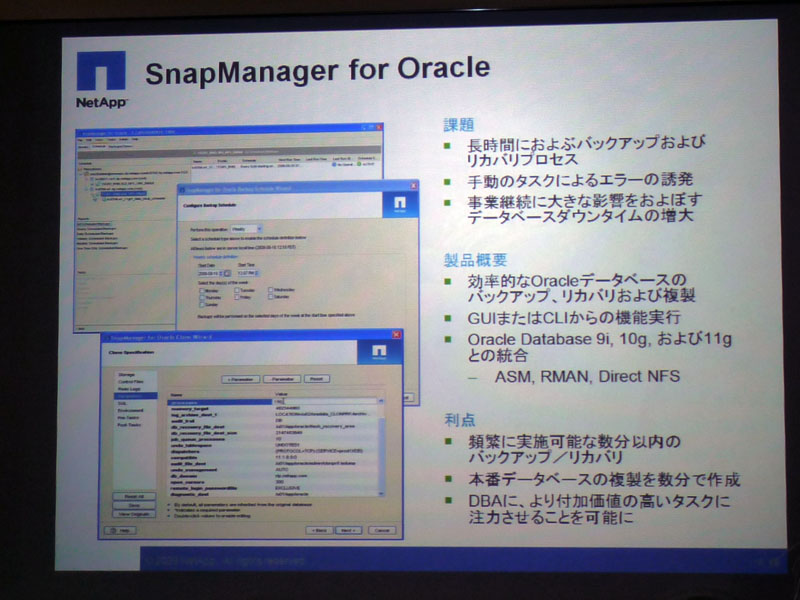The width and height of the screenshot is (800, 600).
Task: Open Help in the Clone Wizard
Action: [x=120, y=531]
